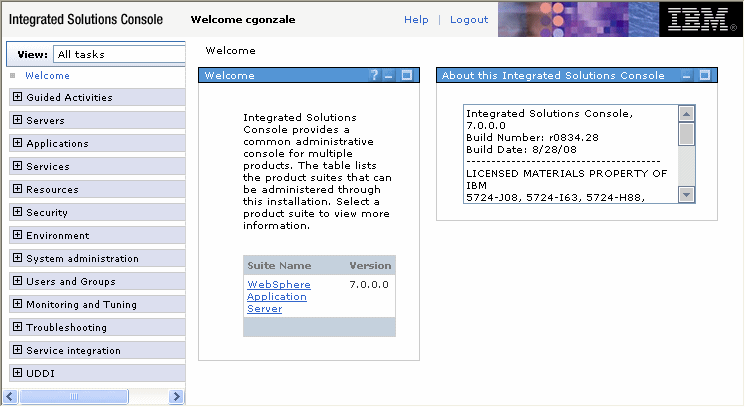The image size is (745, 407).
Task: Expand Monitoring and Tuning plus icon
Action: coord(18,304)
